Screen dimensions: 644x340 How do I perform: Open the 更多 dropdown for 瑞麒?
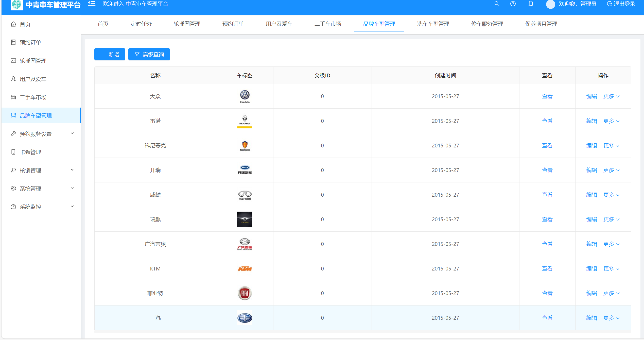point(611,219)
